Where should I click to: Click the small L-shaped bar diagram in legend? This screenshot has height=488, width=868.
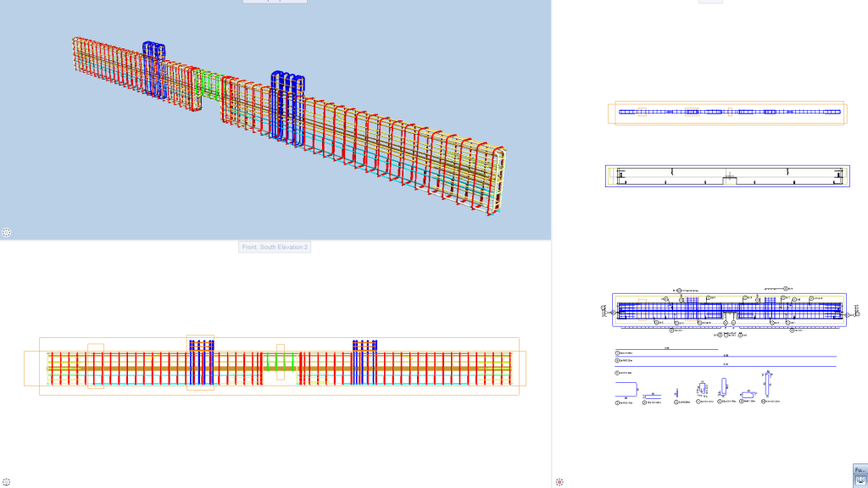(743, 394)
